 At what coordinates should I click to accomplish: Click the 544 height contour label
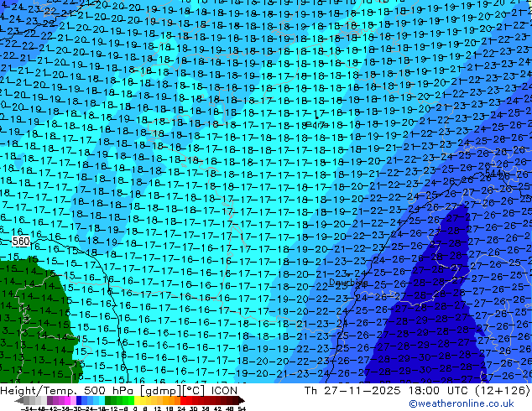(x=493, y=174)
